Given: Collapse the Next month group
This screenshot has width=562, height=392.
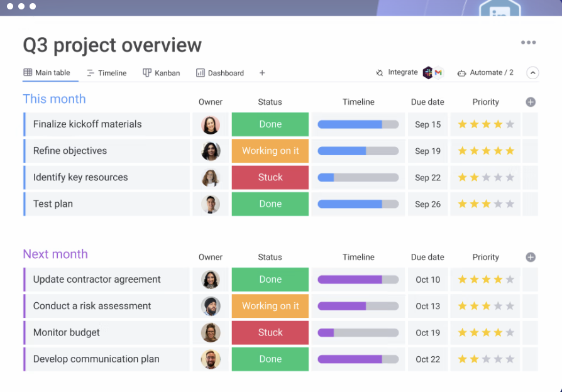Looking at the screenshot, I should tap(55, 254).
